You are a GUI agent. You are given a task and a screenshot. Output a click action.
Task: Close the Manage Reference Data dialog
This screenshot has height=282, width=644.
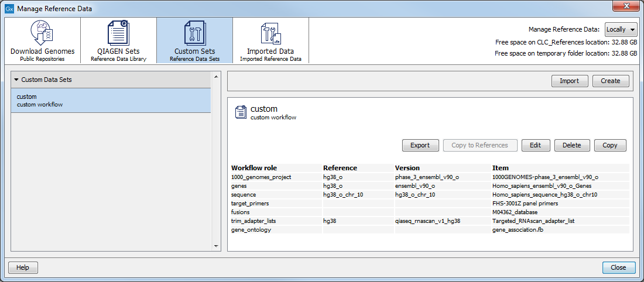coord(618,267)
